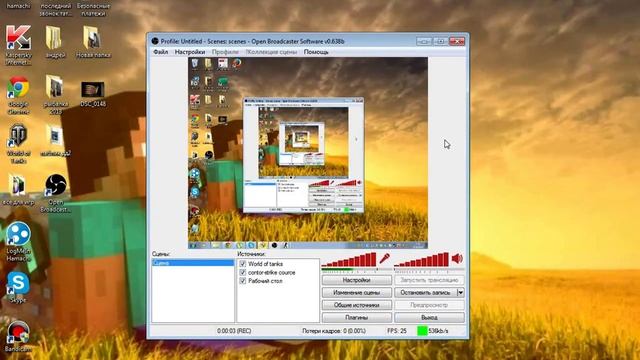This screenshot has width=640, height=360.
Task: Select the image file below рыбалка 2013 folder
Action: [56, 141]
